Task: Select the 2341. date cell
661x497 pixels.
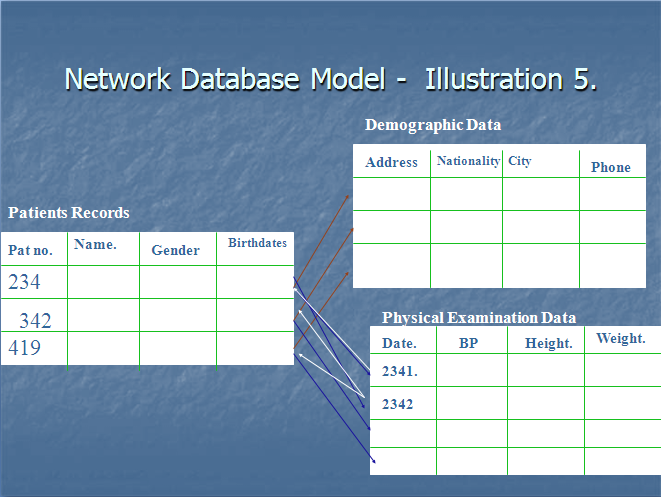Action: [399, 371]
